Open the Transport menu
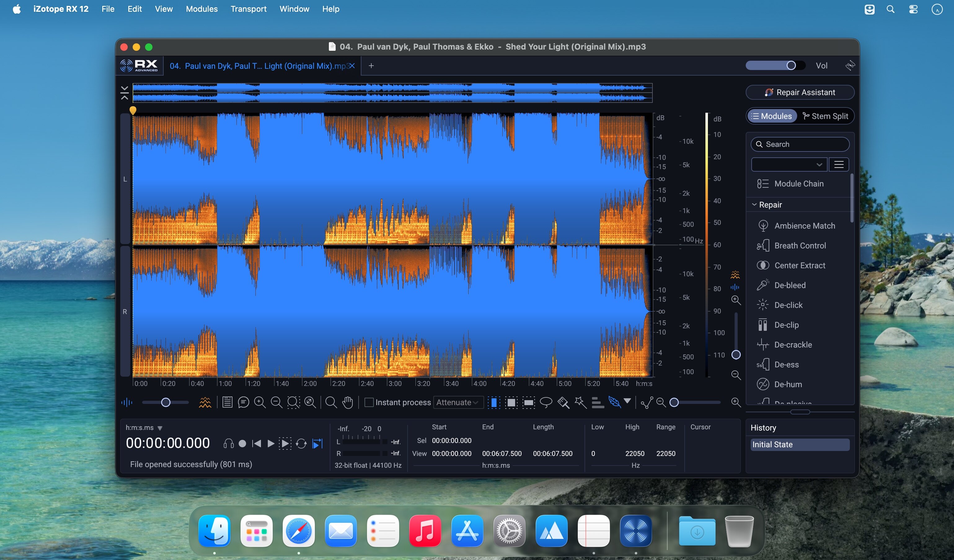The width and height of the screenshot is (954, 560). point(248,9)
